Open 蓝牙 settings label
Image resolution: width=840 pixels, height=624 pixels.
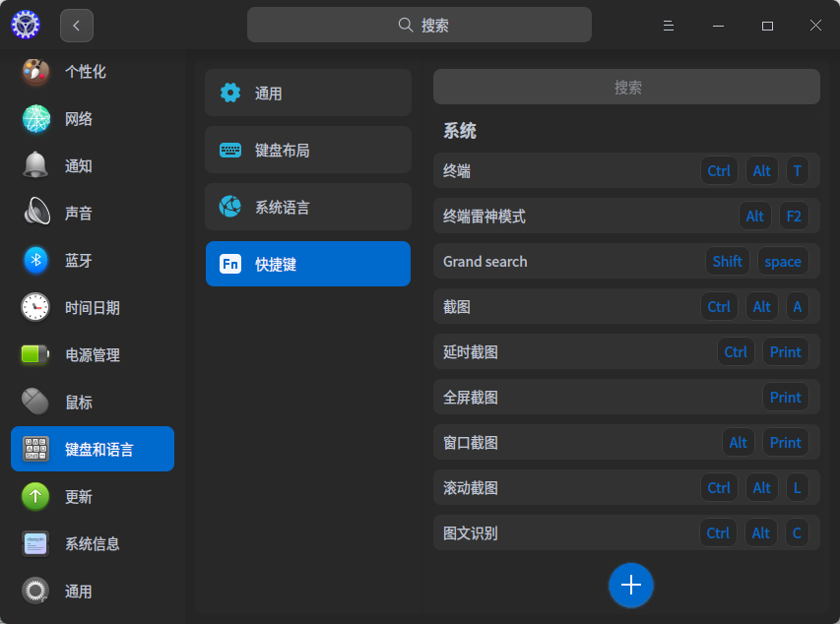[x=79, y=261]
